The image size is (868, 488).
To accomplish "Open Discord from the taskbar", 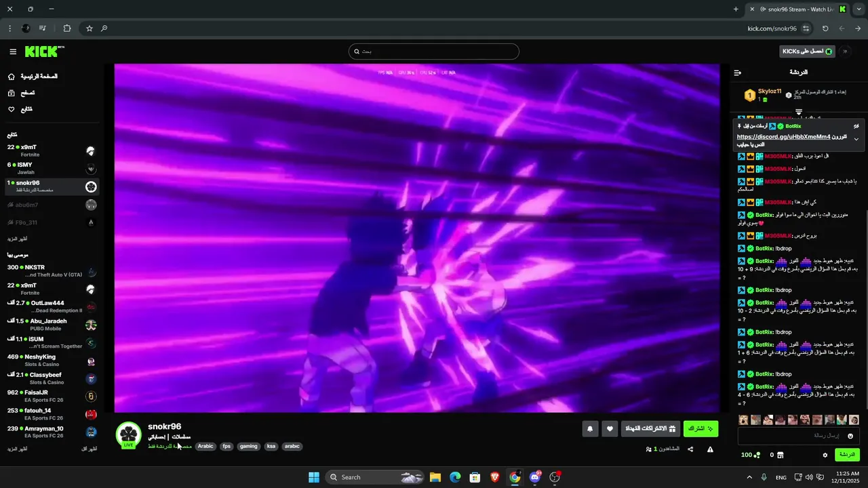I will click(x=535, y=477).
